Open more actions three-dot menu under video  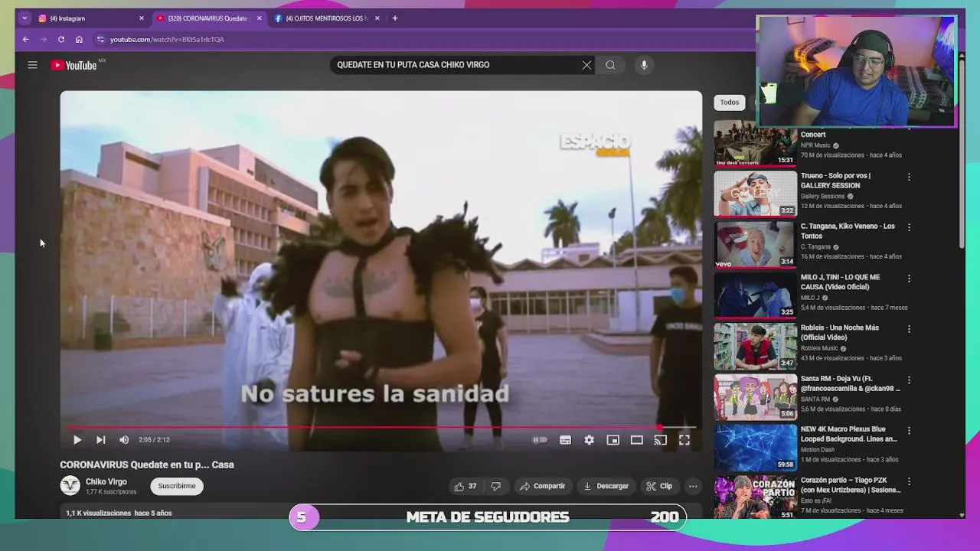[x=693, y=486]
